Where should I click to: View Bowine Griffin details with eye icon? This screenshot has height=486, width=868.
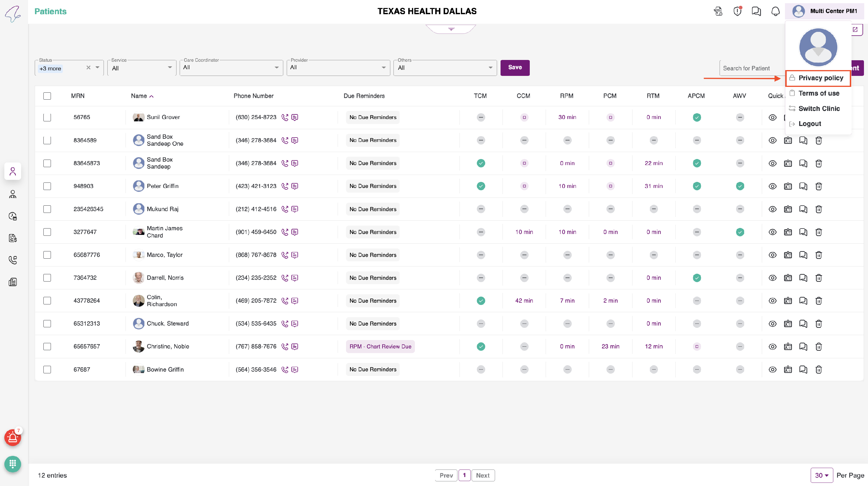(772, 370)
